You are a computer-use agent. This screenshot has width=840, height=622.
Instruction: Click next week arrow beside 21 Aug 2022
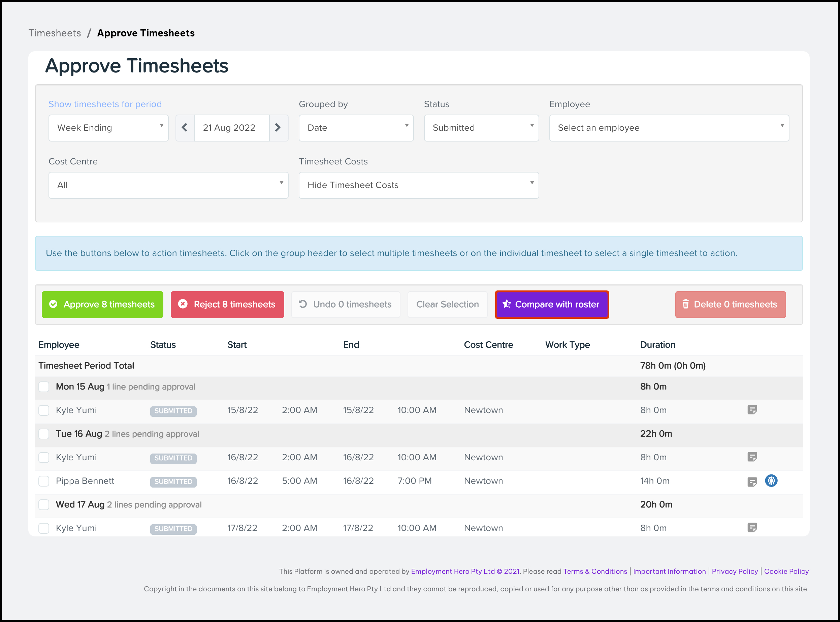[x=278, y=128]
